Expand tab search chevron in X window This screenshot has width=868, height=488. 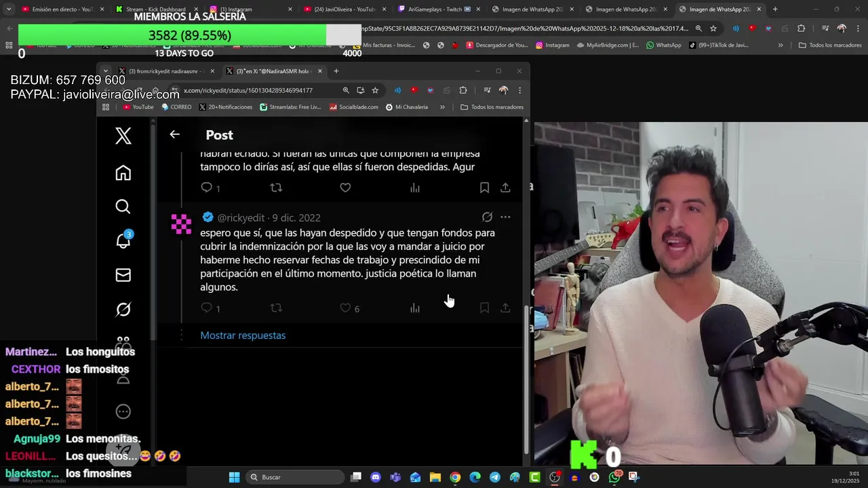coord(105,70)
